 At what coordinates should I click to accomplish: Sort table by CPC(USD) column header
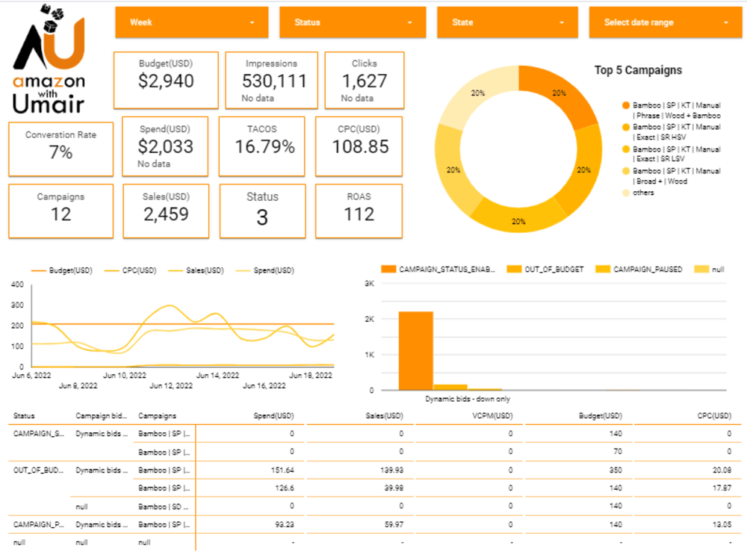[x=714, y=416]
